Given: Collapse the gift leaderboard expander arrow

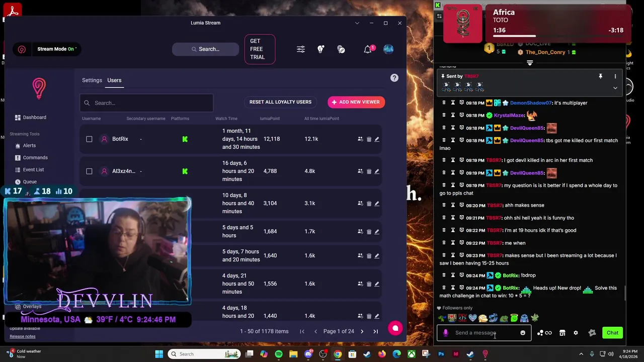Looking at the screenshot, I should 529,63.
